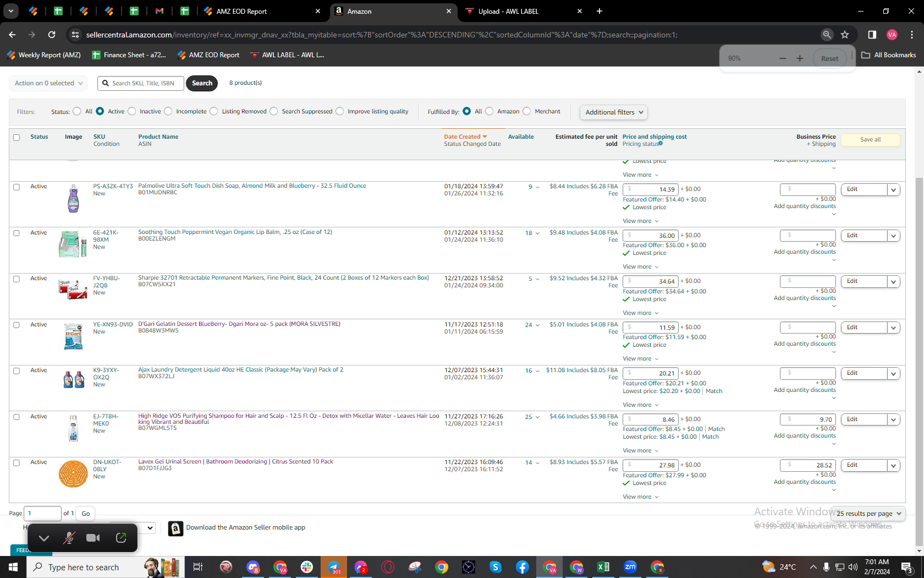Click the Lavex Urinal Screen product thumbnail
The width and height of the screenshot is (924, 578).
(x=73, y=473)
